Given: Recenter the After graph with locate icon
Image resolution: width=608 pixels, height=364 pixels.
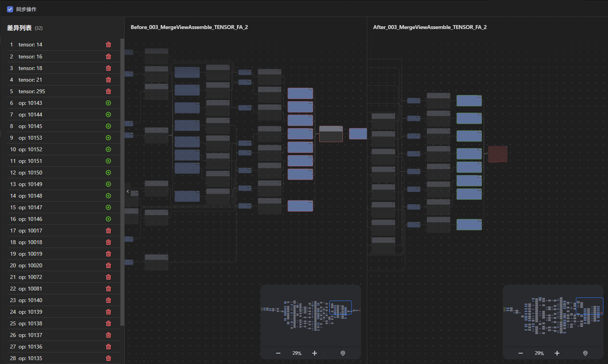Looking at the screenshot, I should (x=585, y=353).
